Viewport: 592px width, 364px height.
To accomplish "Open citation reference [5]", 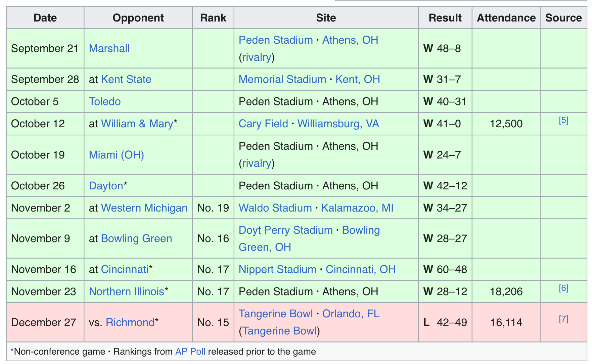I will point(563,120).
